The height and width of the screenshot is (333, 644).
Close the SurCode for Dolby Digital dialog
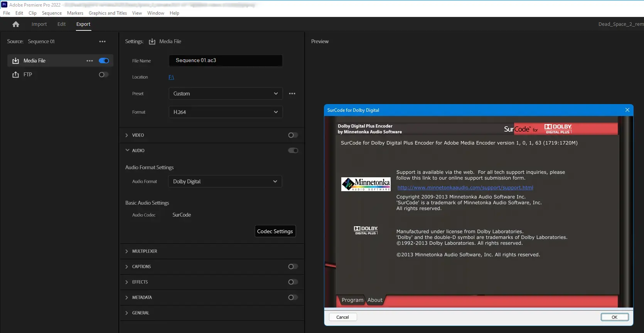coord(627,110)
